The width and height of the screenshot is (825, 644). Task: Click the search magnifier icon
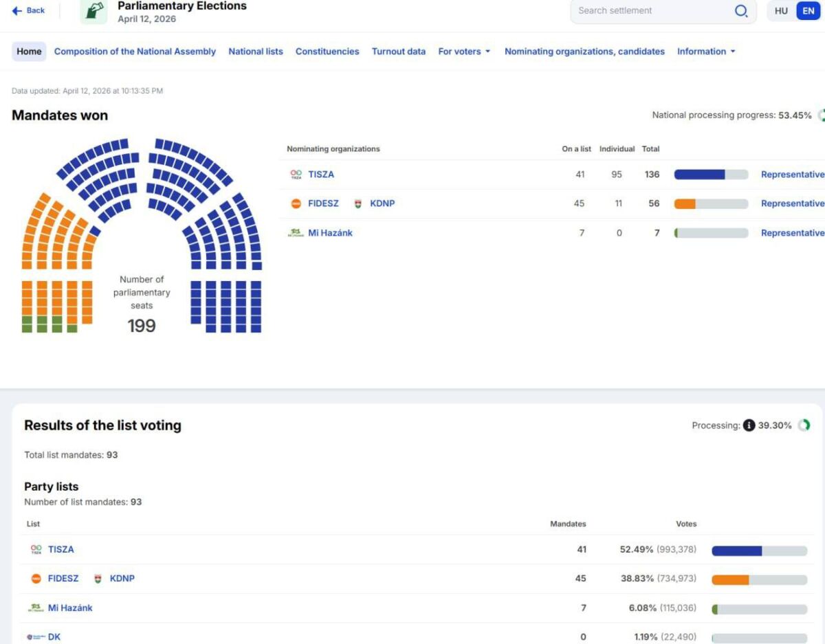[x=740, y=11]
